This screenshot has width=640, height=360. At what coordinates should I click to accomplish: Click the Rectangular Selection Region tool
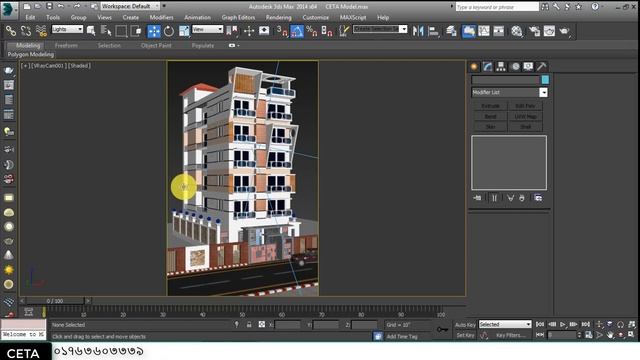(121, 31)
